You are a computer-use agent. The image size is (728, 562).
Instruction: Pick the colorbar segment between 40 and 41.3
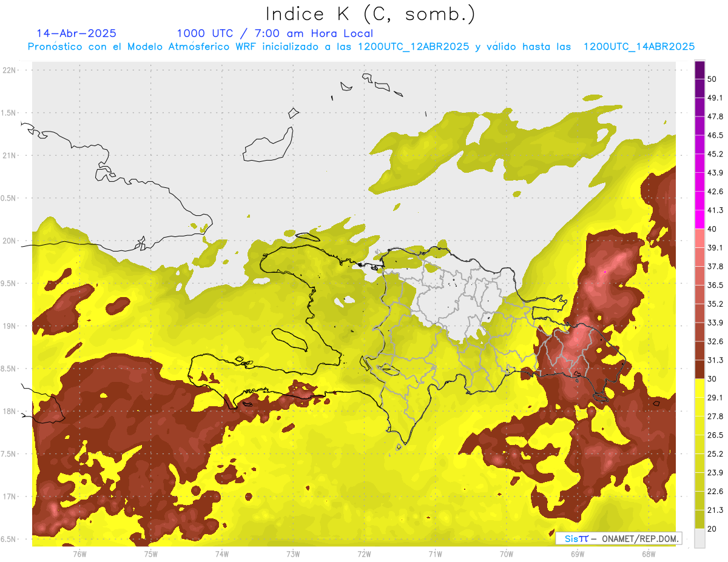pos(699,220)
